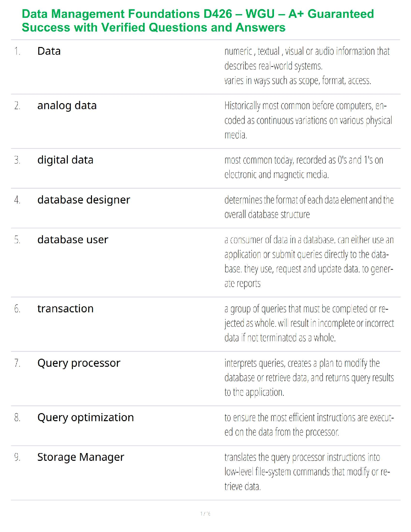Click the "database designer" term
The height and width of the screenshot is (532, 411).
[84, 200]
